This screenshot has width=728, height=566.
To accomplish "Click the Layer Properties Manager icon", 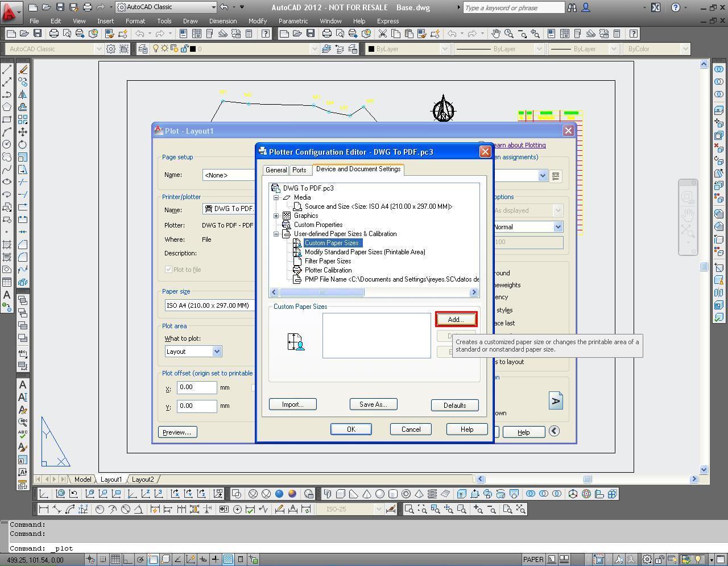I will [143, 49].
